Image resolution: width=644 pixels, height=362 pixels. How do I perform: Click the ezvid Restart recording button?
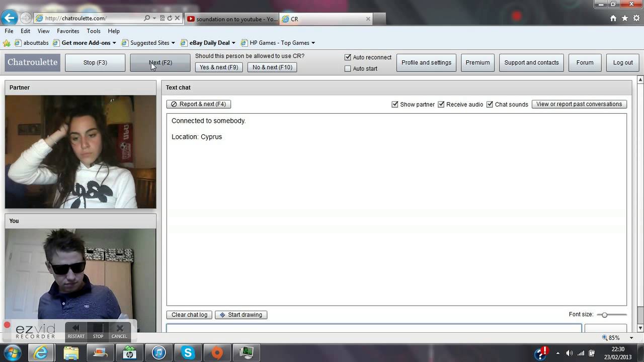point(76,331)
